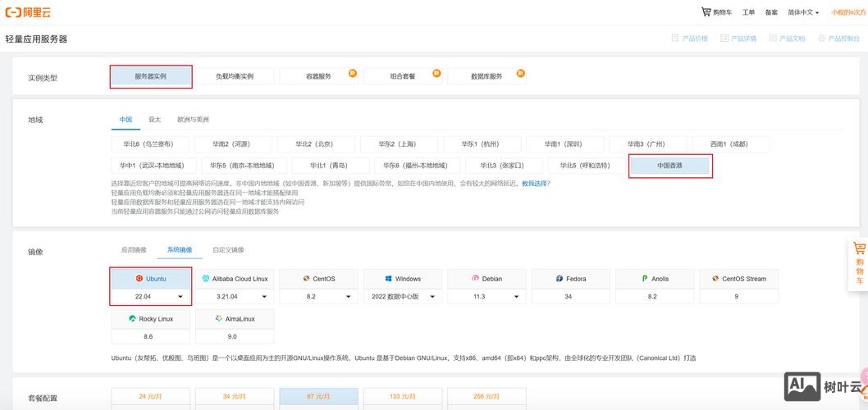
Task: Select the Rocky Linux image
Action: tap(151, 318)
